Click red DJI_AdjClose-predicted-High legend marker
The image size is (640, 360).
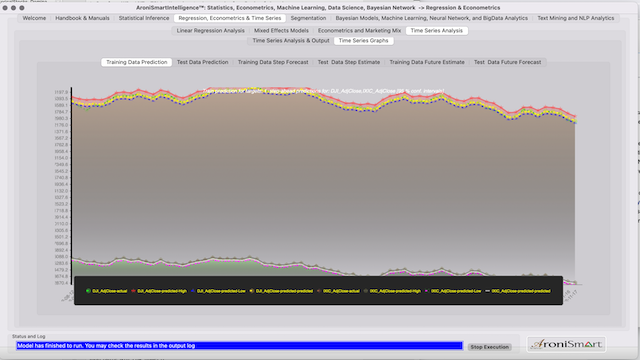pyautogui.click(x=133, y=291)
